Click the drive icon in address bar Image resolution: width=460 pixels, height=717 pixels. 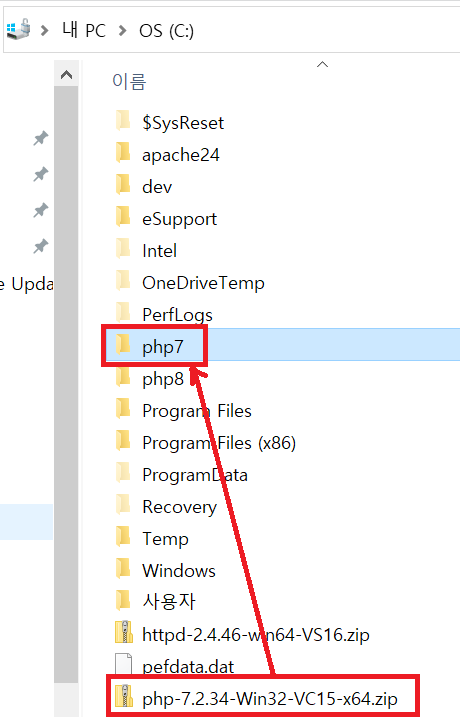coord(18,29)
